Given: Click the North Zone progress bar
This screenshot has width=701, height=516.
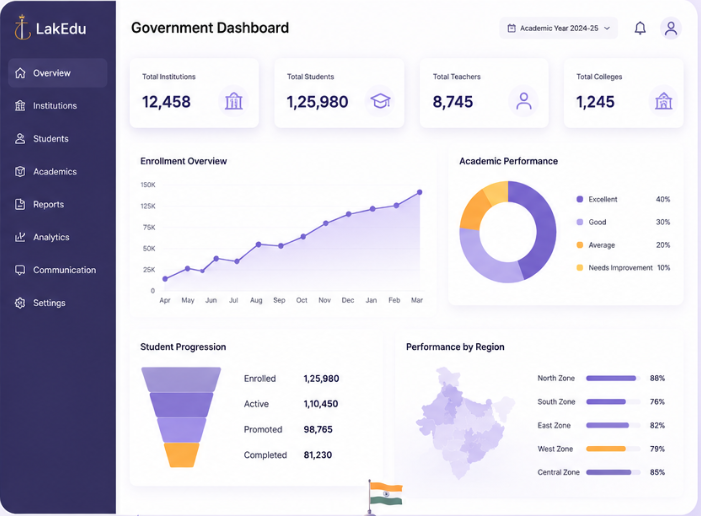Looking at the screenshot, I should [x=613, y=378].
